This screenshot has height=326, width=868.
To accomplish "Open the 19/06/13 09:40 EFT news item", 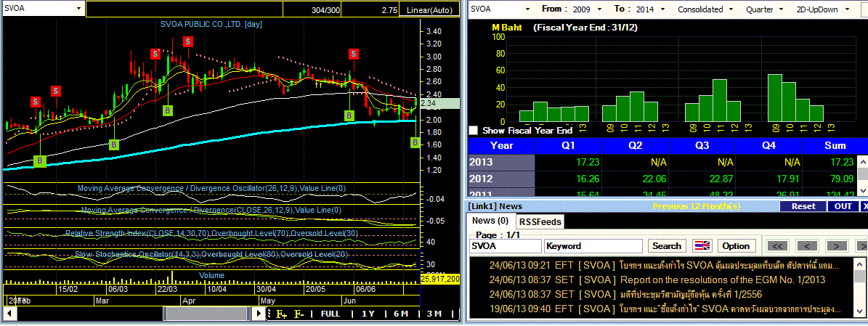I will click(x=663, y=309).
